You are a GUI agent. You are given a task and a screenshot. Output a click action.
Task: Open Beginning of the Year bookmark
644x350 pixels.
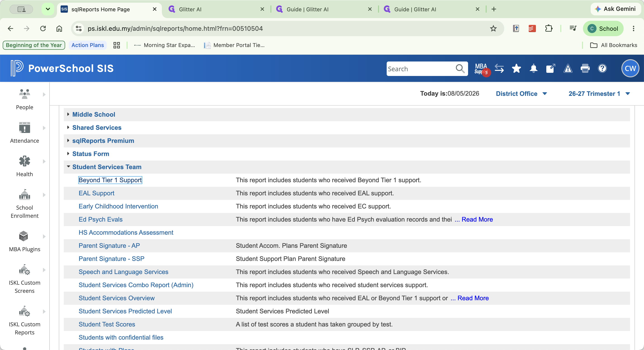[x=34, y=45]
